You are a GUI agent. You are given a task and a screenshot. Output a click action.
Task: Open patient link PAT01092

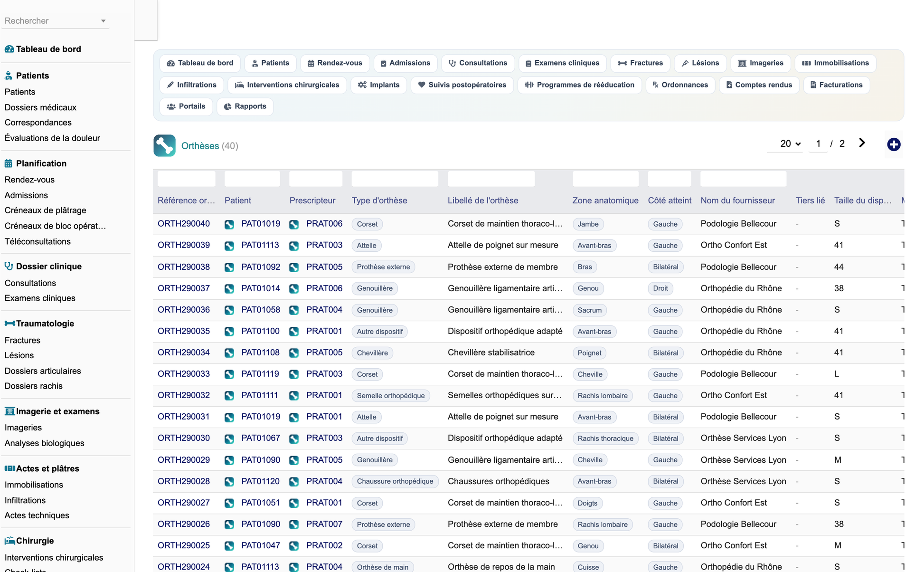(x=261, y=267)
